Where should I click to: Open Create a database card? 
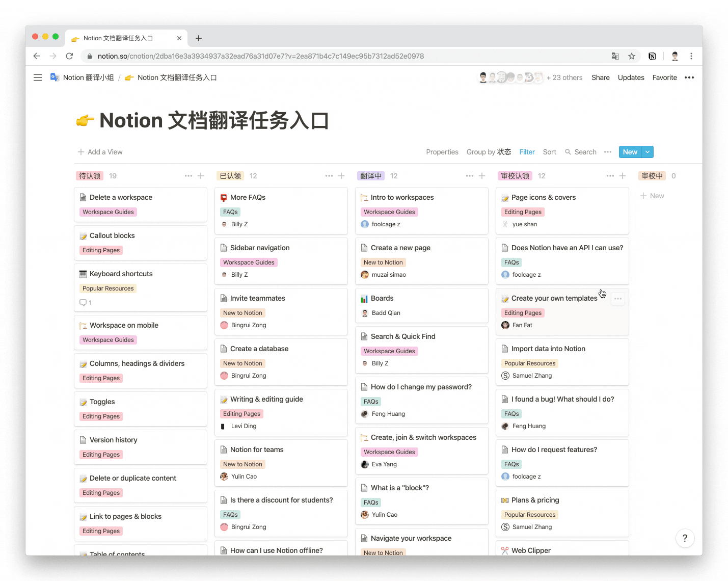tap(281, 362)
